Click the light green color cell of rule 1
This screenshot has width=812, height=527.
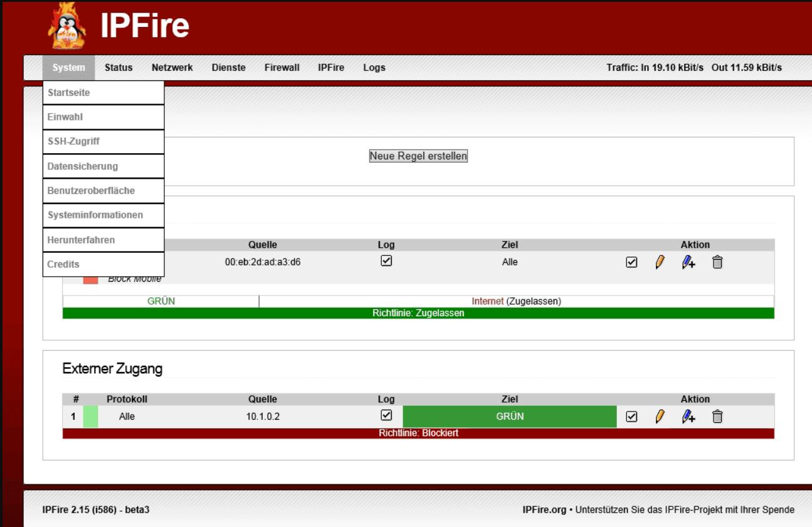tap(90, 417)
